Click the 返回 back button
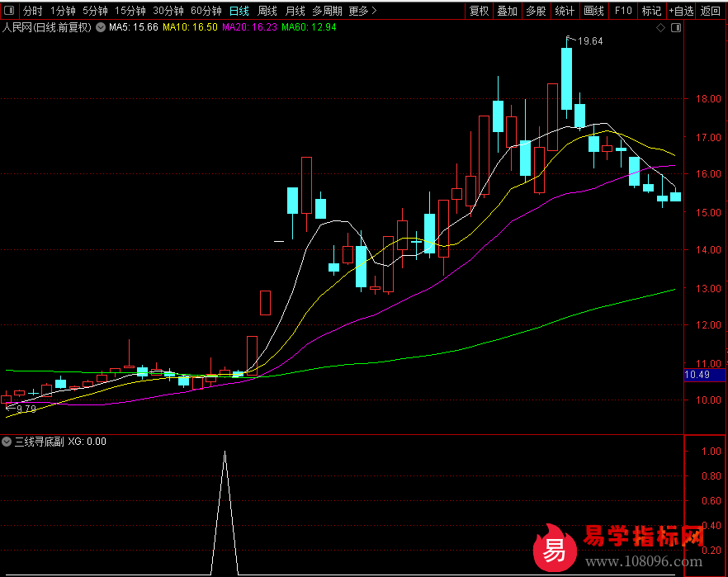 click(711, 11)
